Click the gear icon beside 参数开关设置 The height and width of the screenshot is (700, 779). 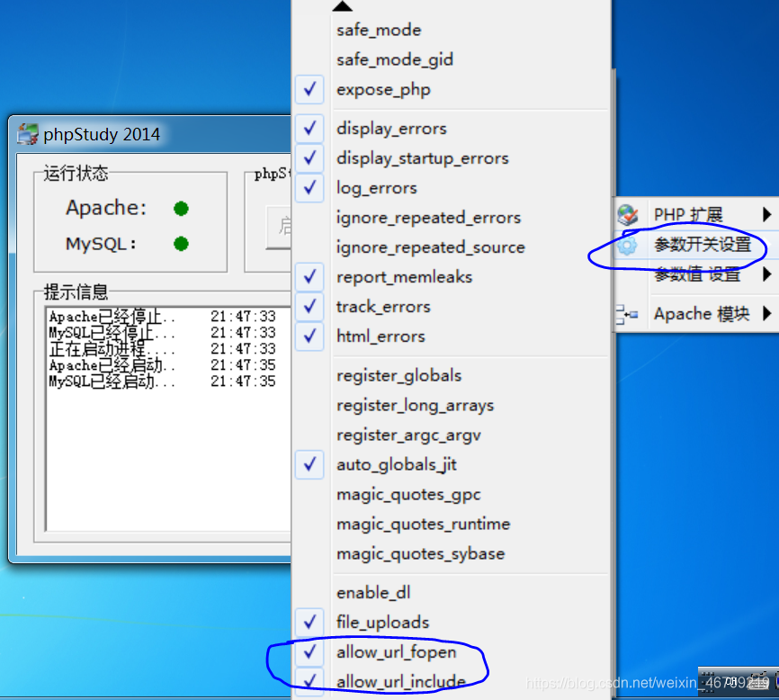coord(627,245)
